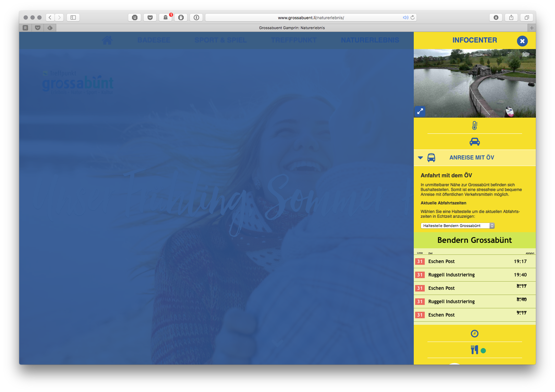555x392 pixels.
Task: Collapse the Anreise mit ÖV section
Action: click(420, 158)
